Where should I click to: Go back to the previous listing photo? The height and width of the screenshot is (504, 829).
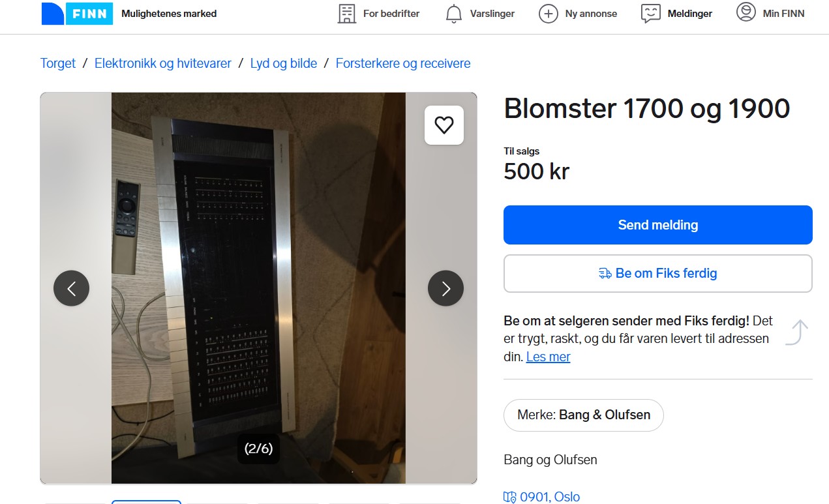coord(71,288)
